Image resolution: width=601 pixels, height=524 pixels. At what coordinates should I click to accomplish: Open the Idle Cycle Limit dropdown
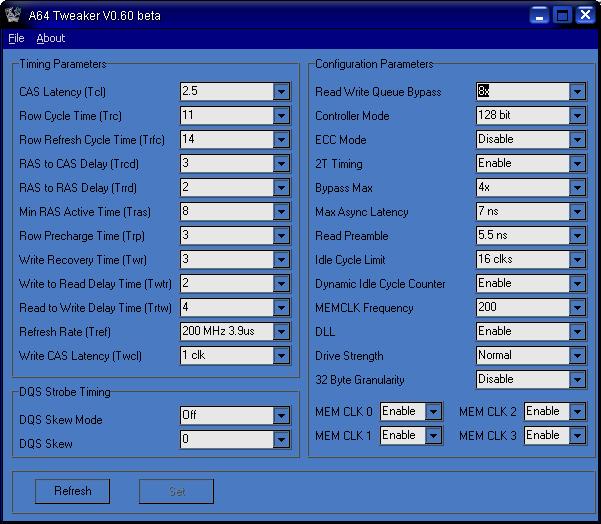[x=577, y=260]
